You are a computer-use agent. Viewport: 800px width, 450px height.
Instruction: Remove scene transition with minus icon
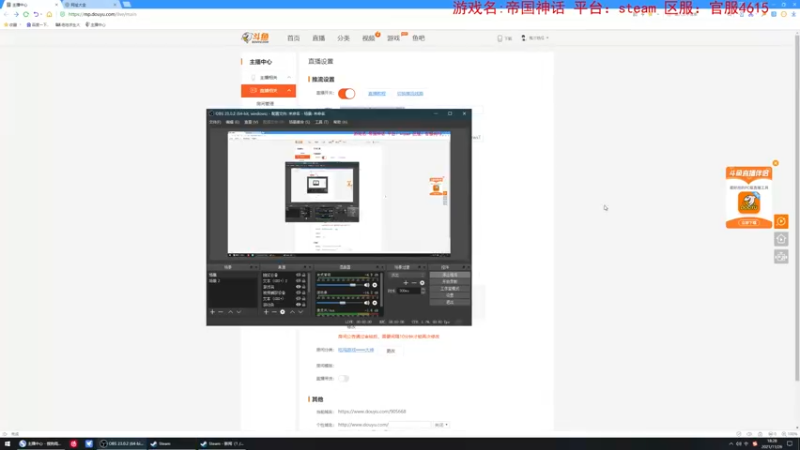pos(414,283)
